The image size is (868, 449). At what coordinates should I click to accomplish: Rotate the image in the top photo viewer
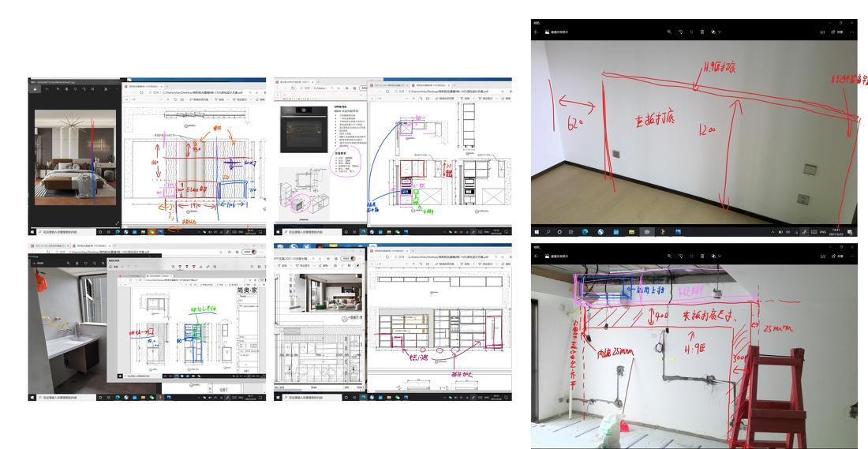click(x=680, y=32)
